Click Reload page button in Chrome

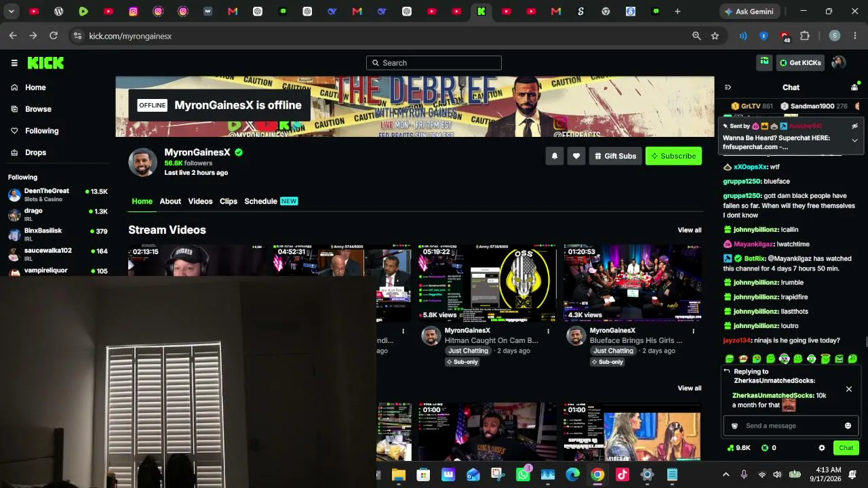click(54, 36)
